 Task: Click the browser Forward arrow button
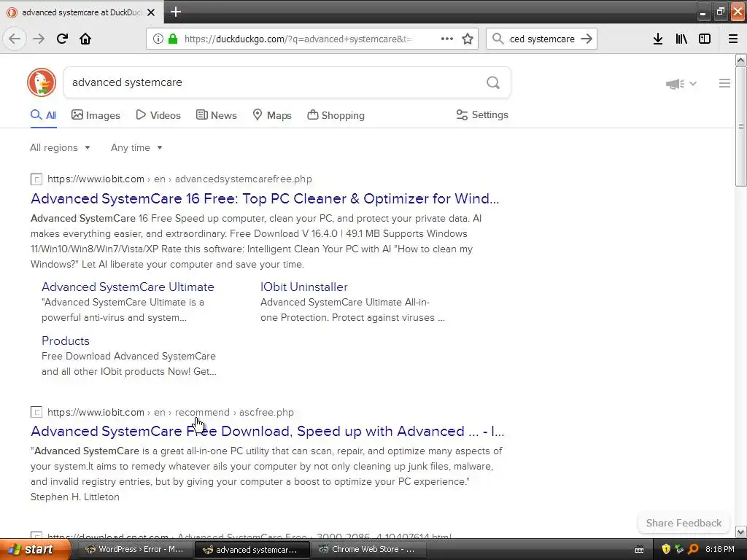39,39
